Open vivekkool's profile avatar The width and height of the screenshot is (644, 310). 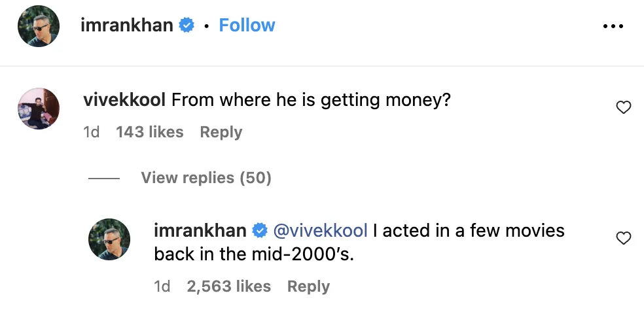[39, 108]
